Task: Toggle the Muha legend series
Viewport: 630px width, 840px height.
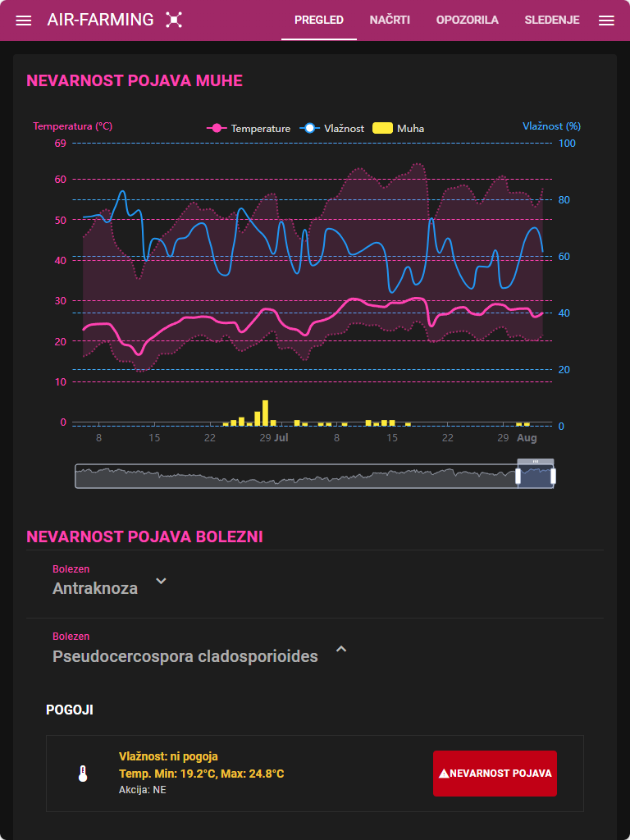Action: [399, 129]
